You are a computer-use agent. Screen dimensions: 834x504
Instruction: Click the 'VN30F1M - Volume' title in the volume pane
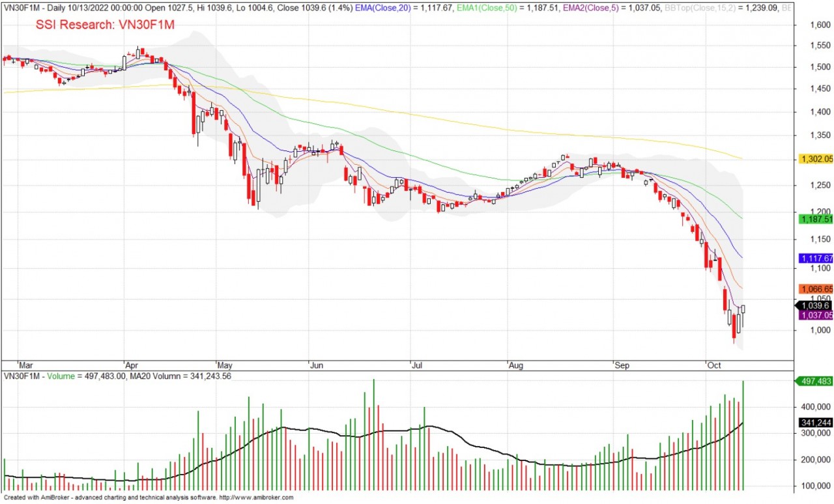[x=38, y=376]
